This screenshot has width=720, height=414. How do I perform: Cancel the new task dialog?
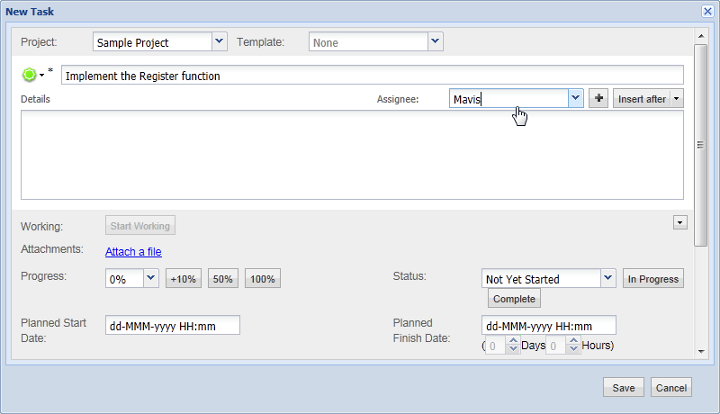click(671, 387)
